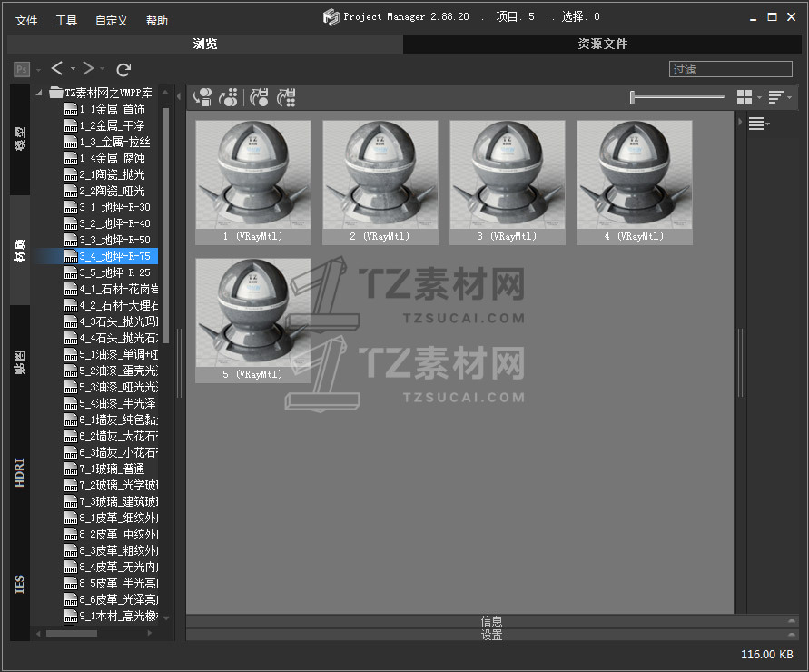Collapse the TZ素材网之VMPP库 root folder
Image resolution: width=809 pixels, height=672 pixels.
(40, 93)
